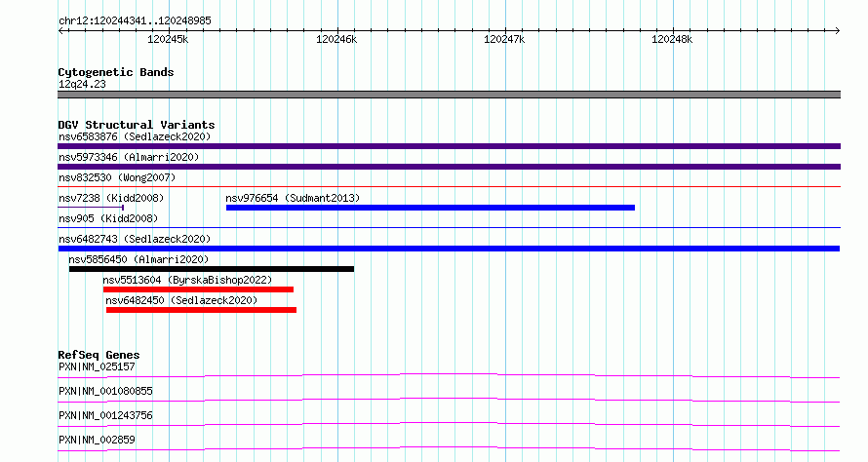
Task: Click the 120246k ruler label
Action: (x=336, y=39)
